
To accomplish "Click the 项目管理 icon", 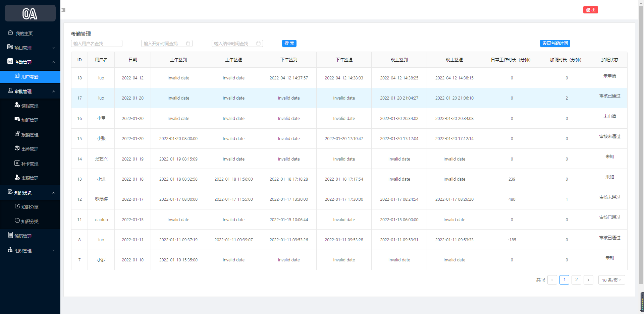I will (10, 47).
